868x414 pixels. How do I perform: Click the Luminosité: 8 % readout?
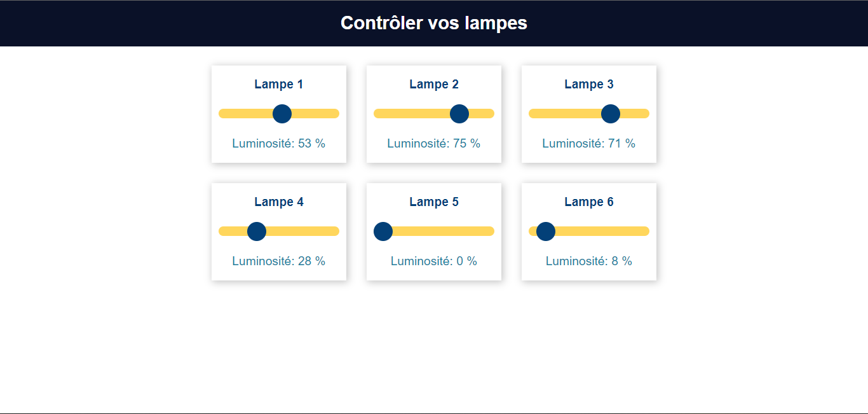589,261
